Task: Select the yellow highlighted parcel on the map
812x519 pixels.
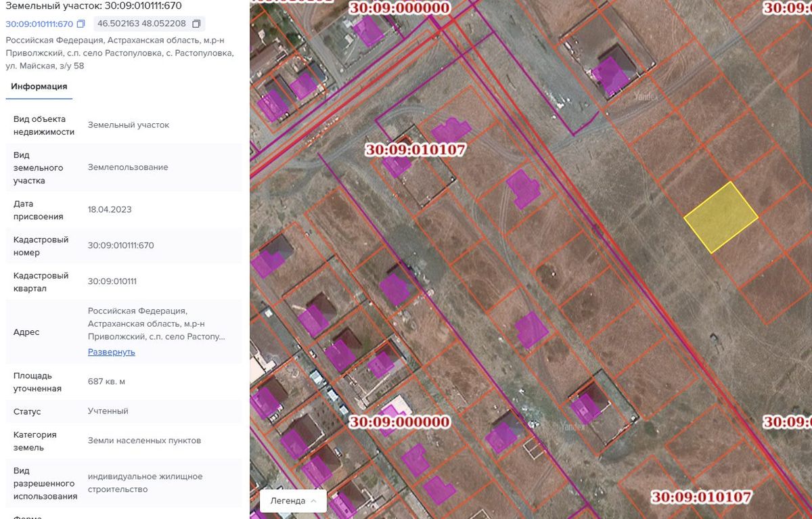Action: (721, 217)
